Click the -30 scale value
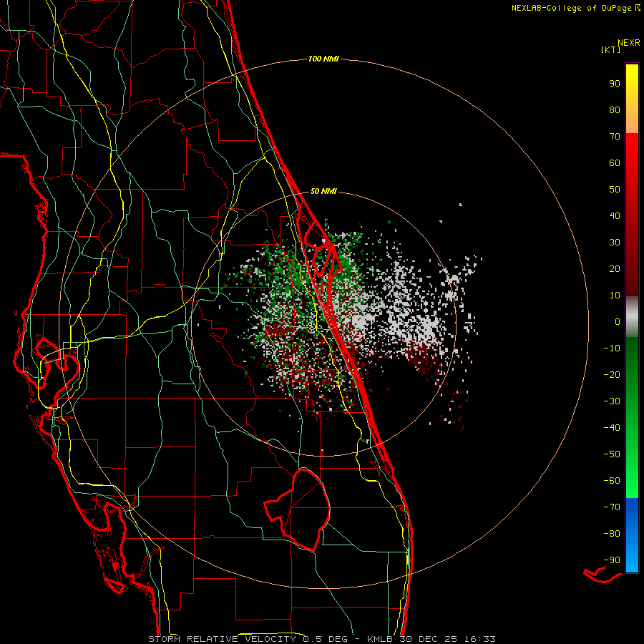Screen dimensions: 644x644 click(x=612, y=401)
